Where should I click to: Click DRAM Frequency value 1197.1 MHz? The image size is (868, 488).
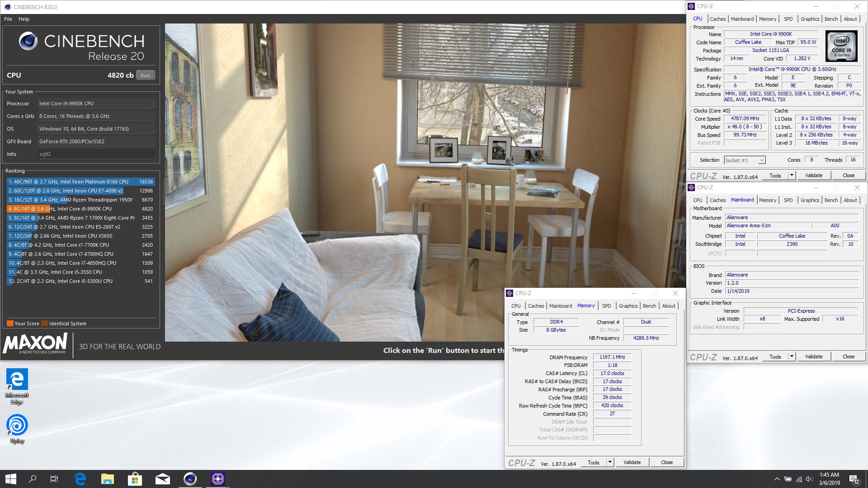[612, 357]
